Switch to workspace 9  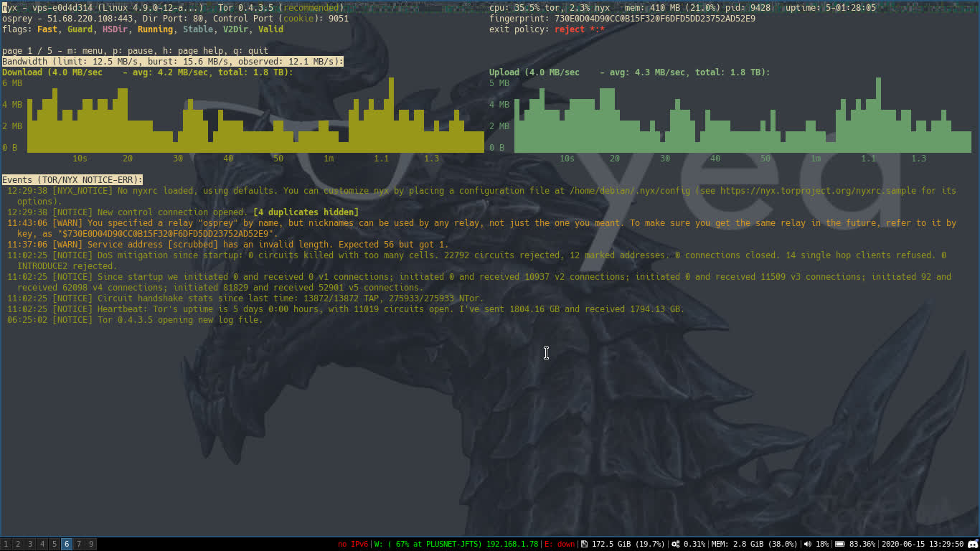pyautogui.click(x=91, y=544)
